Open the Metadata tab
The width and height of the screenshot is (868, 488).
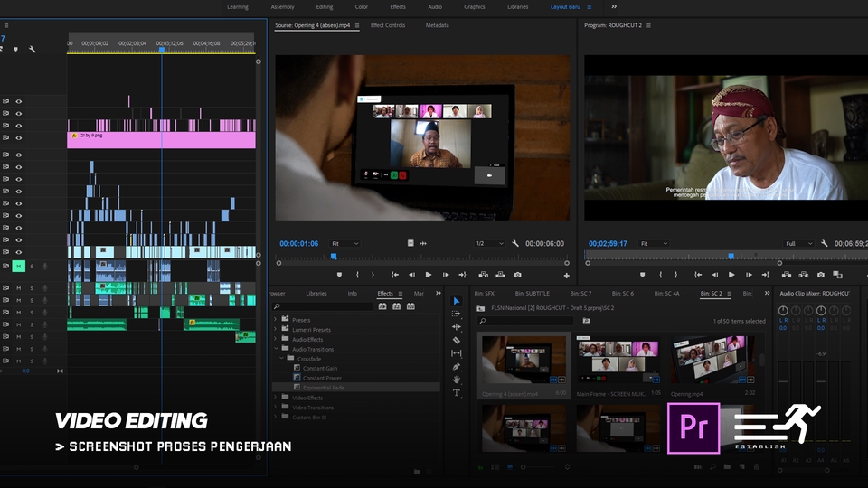point(438,25)
